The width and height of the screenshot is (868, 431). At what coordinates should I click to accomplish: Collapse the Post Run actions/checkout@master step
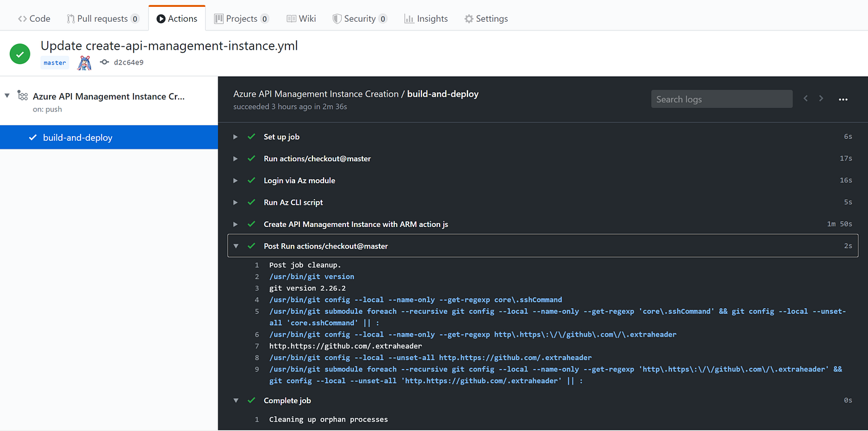236,246
